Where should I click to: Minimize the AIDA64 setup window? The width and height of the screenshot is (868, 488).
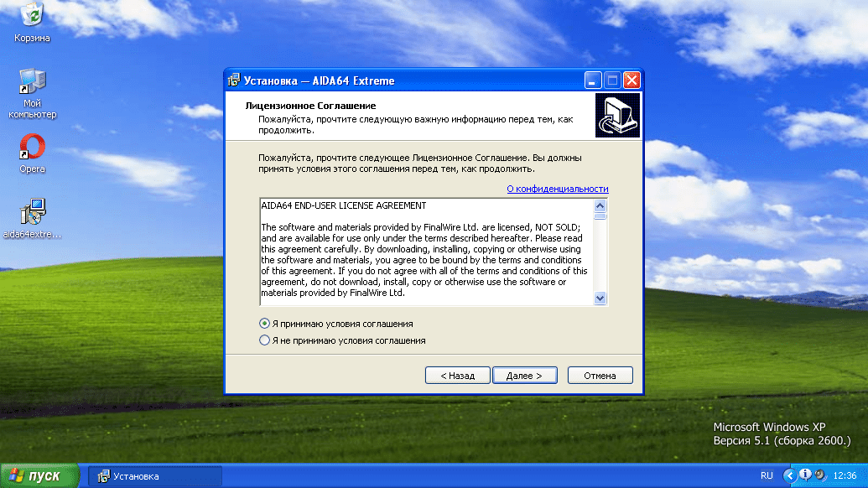click(592, 80)
